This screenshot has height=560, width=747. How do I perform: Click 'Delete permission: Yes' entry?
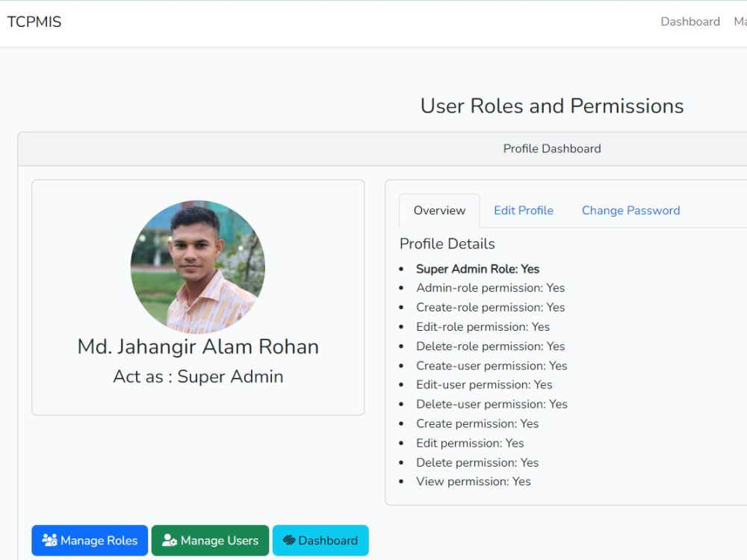(477, 462)
